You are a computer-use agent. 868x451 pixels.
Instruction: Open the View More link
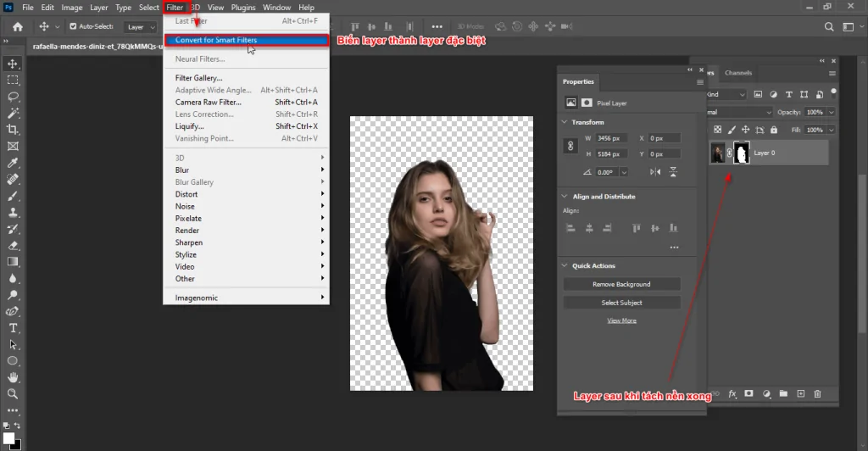pyautogui.click(x=621, y=320)
